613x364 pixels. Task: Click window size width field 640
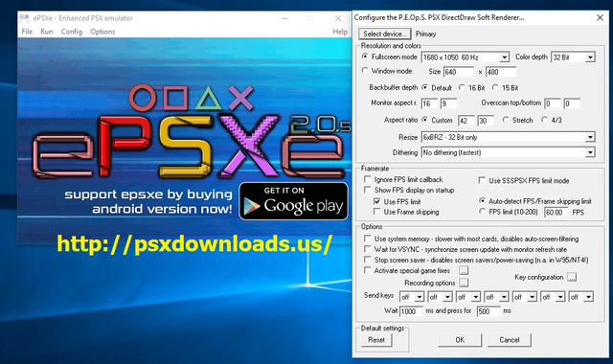pyautogui.click(x=459, y=72)
